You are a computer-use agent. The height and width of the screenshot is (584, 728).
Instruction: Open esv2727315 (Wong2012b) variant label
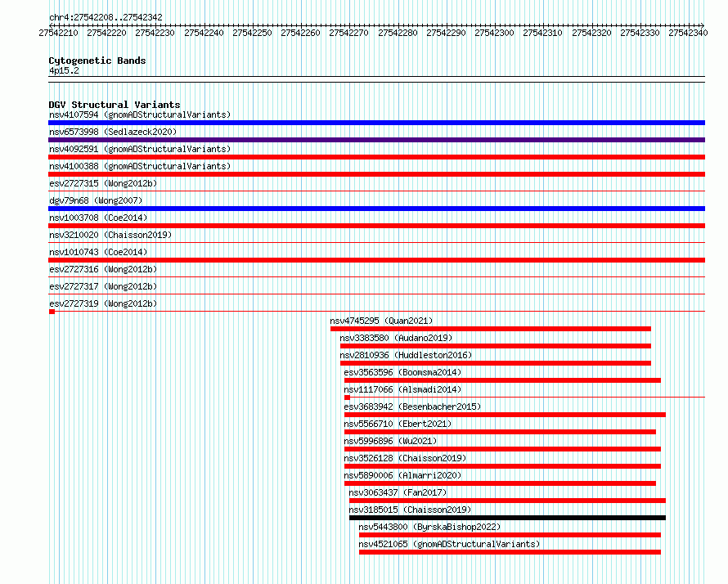click(103, 183)
